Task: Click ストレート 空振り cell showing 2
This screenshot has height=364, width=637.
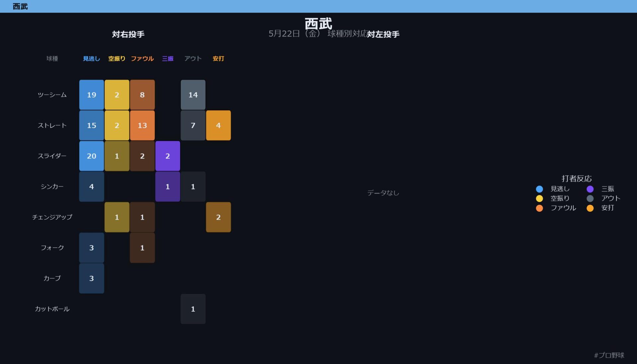Action: coord(117,125)
